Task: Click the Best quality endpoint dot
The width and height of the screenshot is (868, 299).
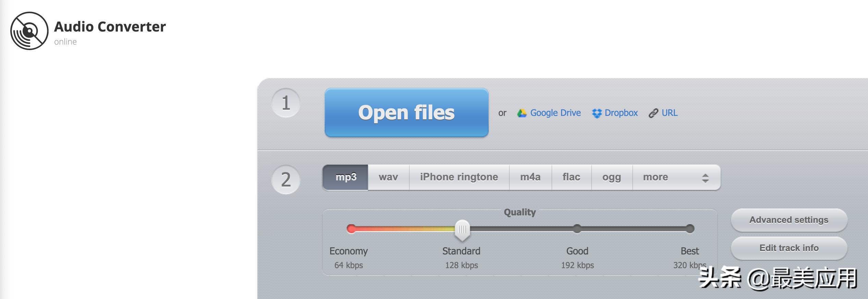Action: click(x=690, y=229)
